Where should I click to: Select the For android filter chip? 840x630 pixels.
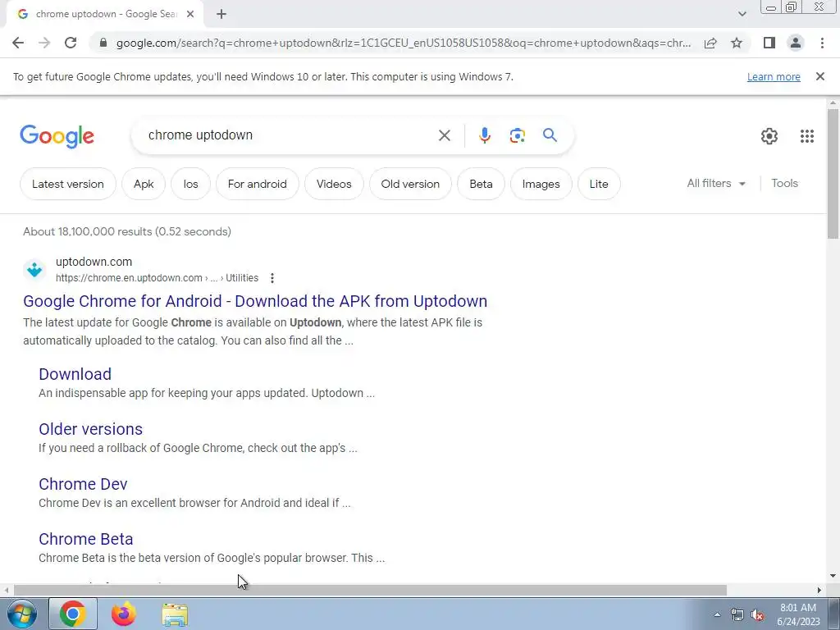point(257,184)
